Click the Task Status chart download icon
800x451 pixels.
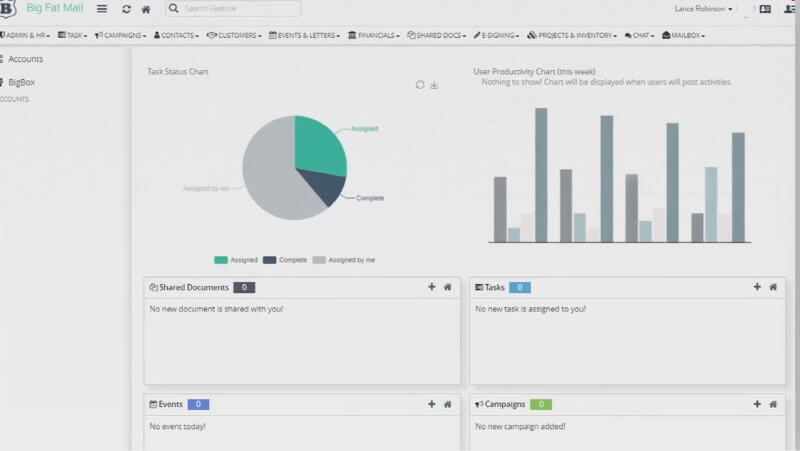tap(434, 85)
